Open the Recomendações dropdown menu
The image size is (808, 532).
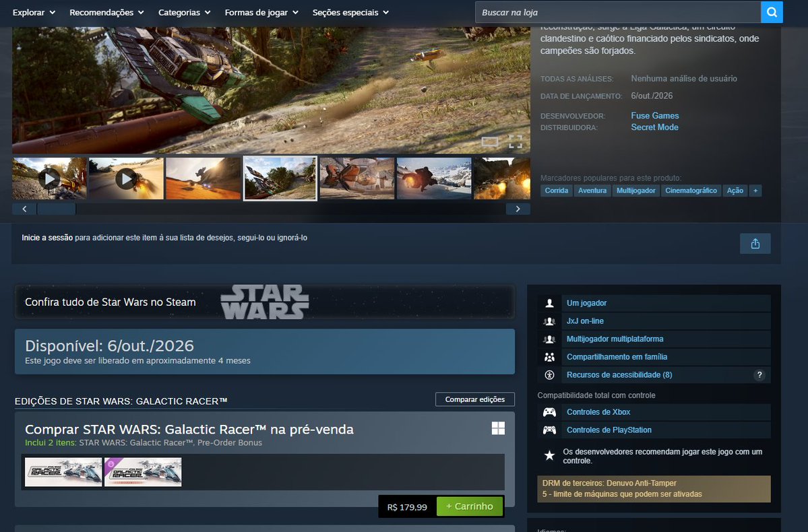click(x=106, y=12)
